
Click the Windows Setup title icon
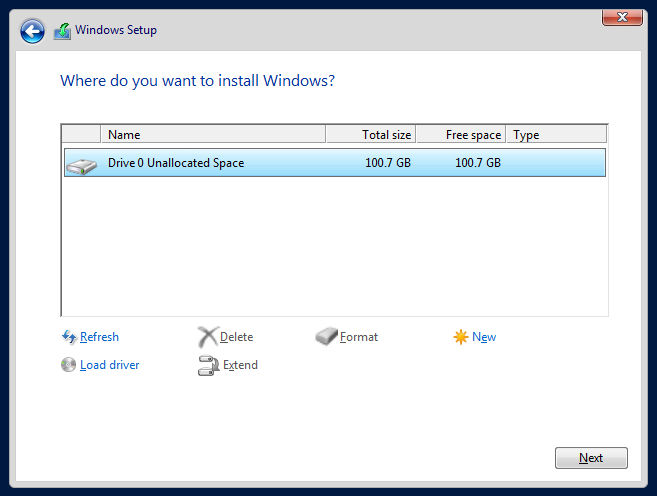62,31
